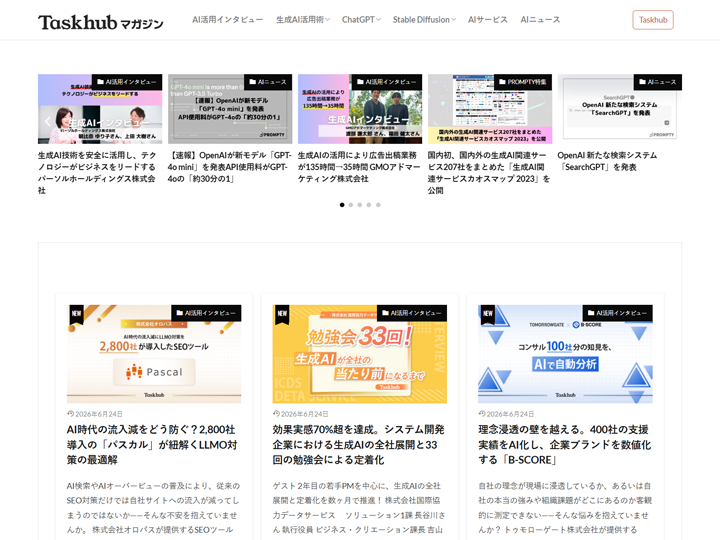The image size is (720, 540).
Task: Select the fourth carousel pagination dot
Action: pos(369,205)
